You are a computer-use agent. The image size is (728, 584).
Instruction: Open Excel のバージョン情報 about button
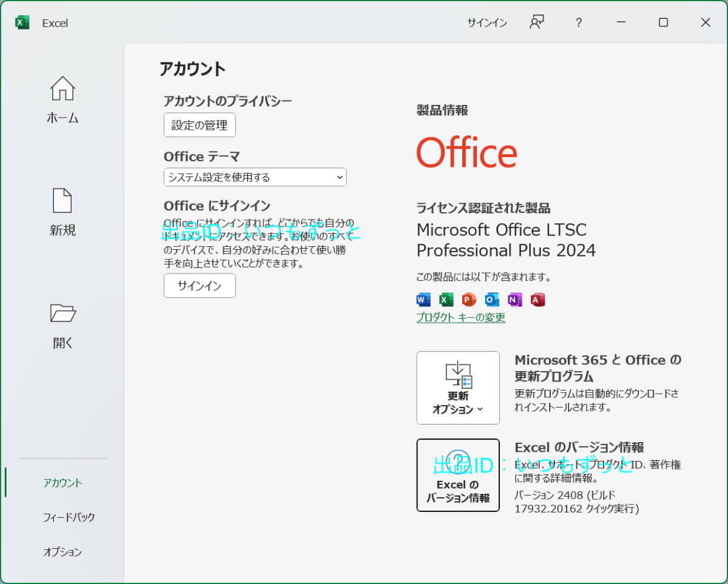(458, 475)
